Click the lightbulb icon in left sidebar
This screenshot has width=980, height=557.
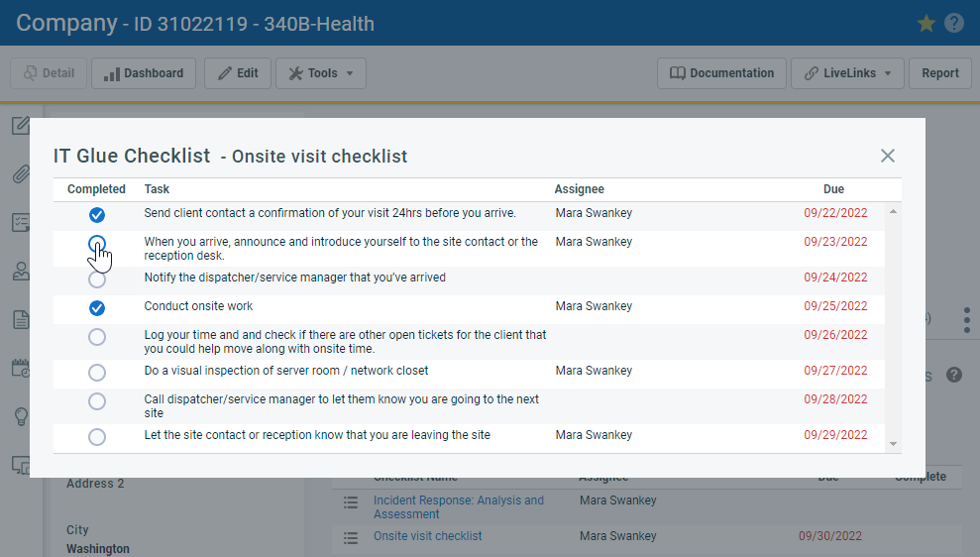tap(21, 416)
